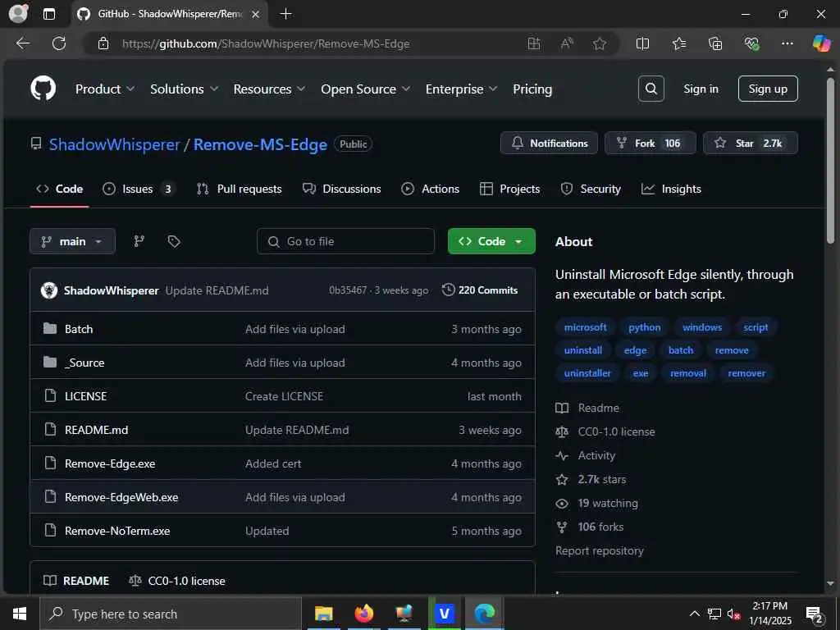This screenshot has width=840, height=630.
Task: Open Edge Settings and more menu
Action: 787,43
